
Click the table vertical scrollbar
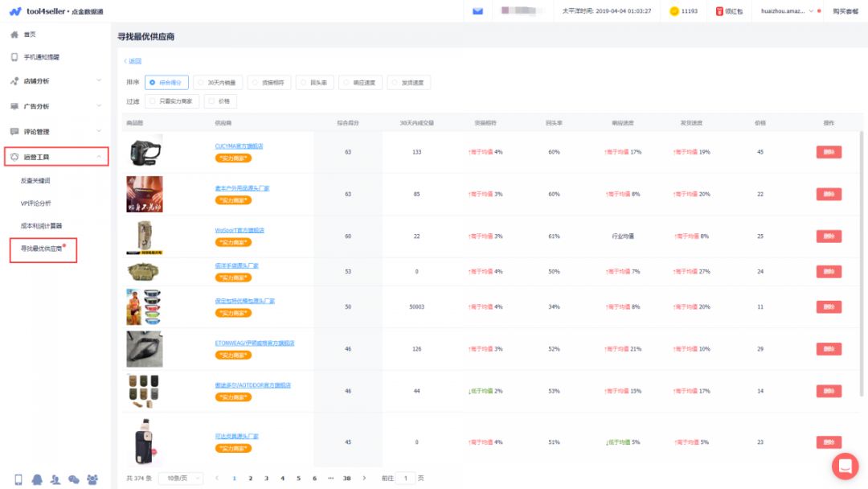pyautogui.click(x=862, y=264)
